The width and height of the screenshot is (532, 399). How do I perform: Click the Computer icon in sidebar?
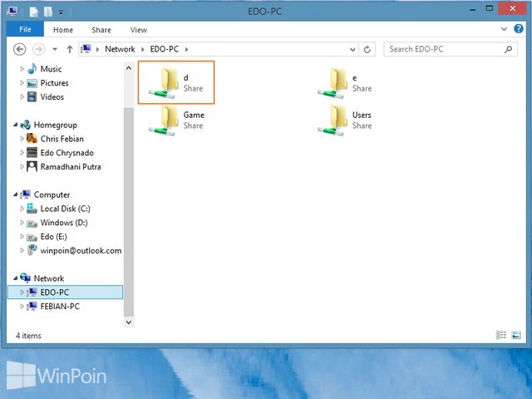tap(26, 195)
